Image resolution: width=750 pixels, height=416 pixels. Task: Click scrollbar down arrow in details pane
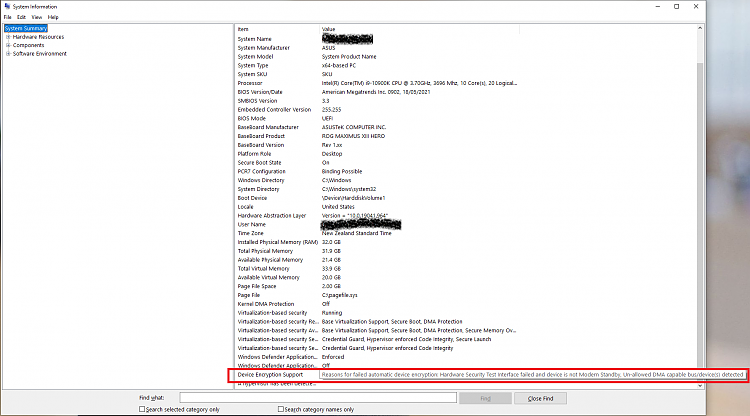point(700,385)
